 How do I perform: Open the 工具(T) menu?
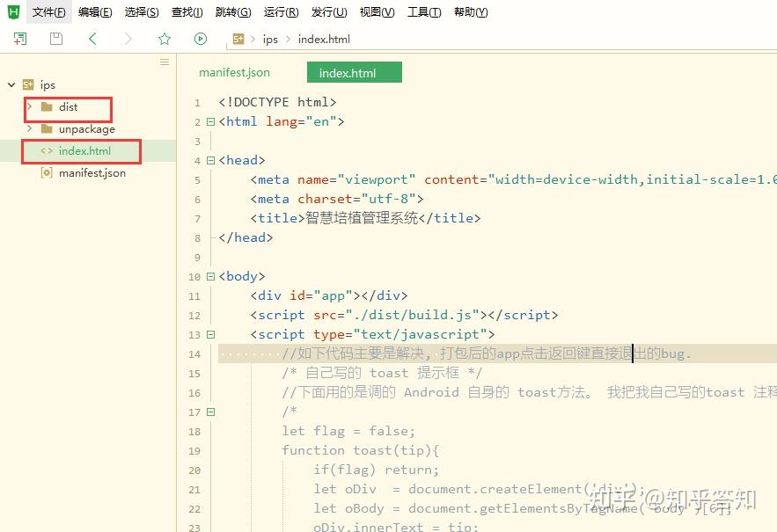tap(423, 11)
